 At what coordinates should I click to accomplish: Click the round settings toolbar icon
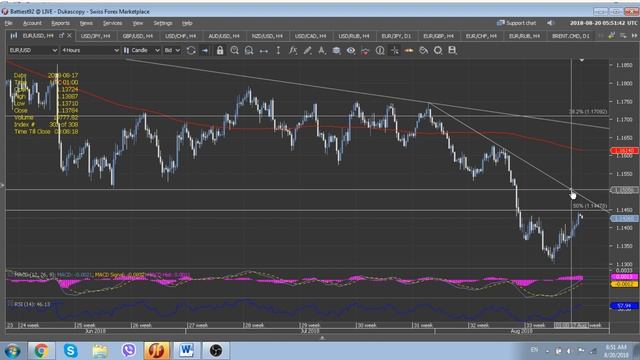tap(438, 50)
